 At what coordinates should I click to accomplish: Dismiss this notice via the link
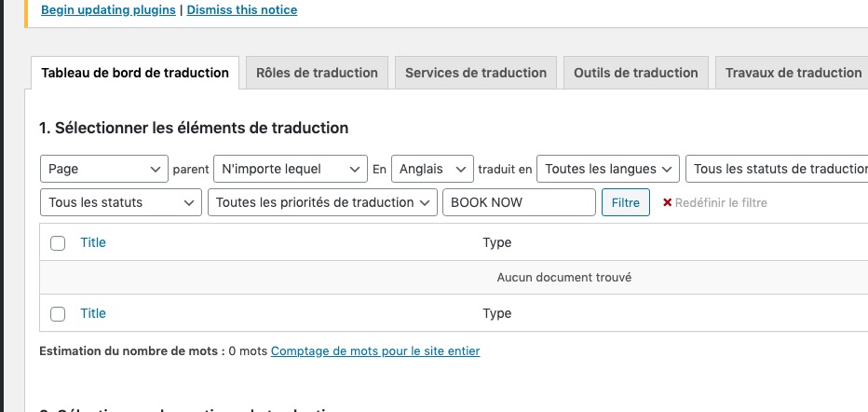242,10
